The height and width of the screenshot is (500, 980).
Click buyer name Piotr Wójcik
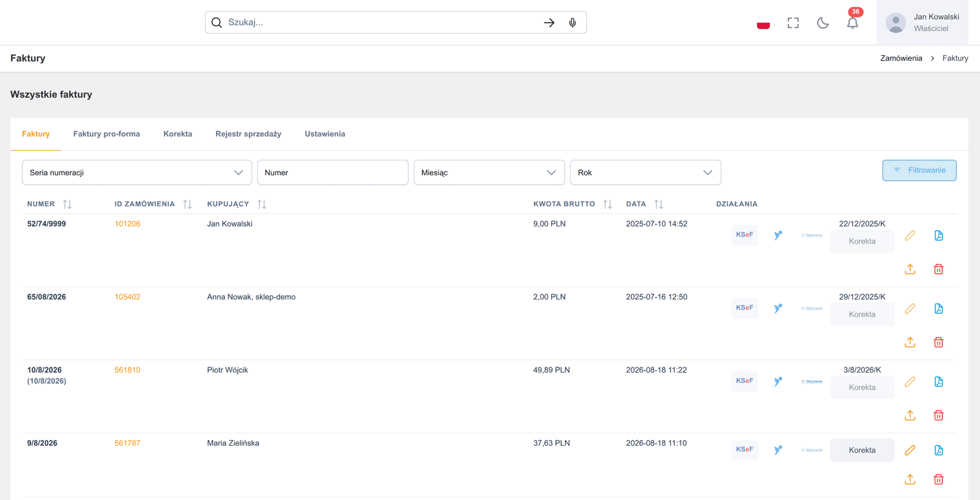tap(228, 370)
